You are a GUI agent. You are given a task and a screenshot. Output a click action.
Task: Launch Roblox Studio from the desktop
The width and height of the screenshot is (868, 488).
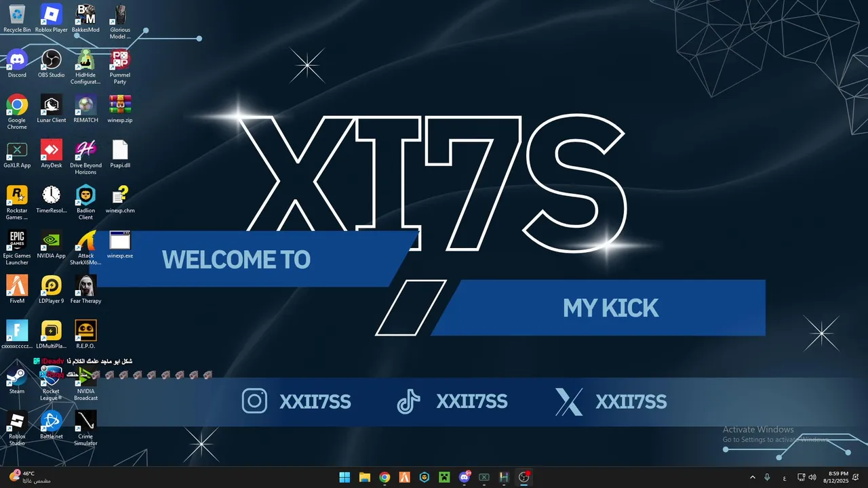point(17,428)
